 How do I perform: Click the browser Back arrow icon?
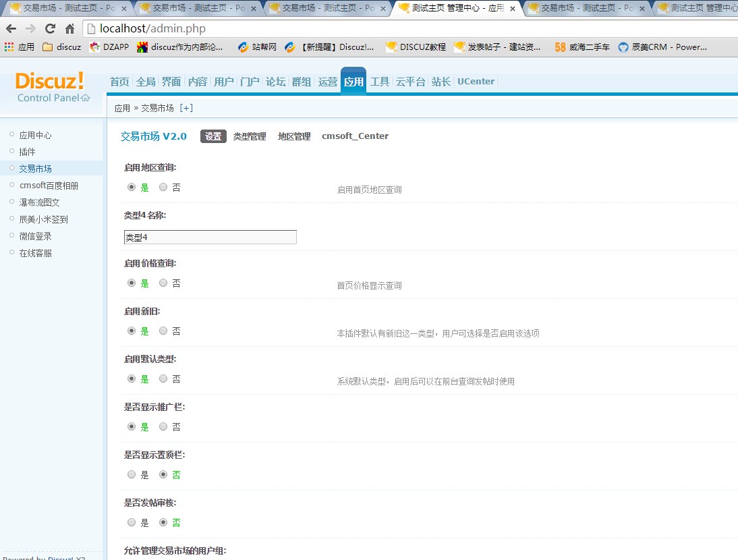pyautogui.click(x=11, y=29)
